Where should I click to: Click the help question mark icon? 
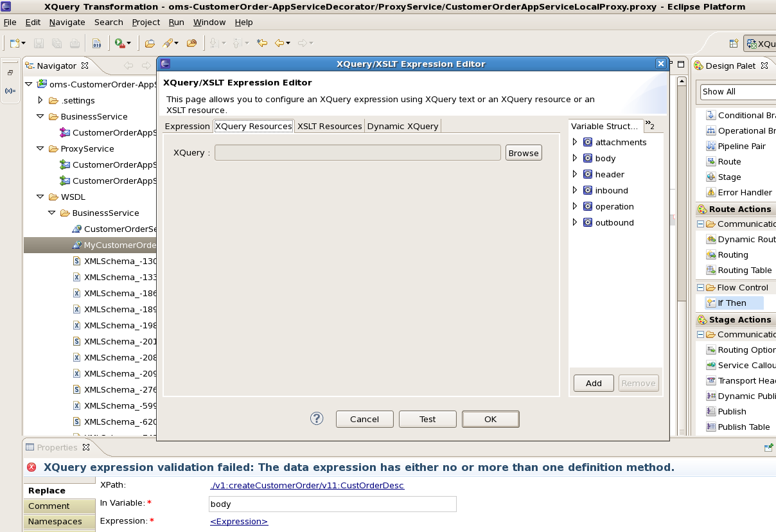coord(317,418)
